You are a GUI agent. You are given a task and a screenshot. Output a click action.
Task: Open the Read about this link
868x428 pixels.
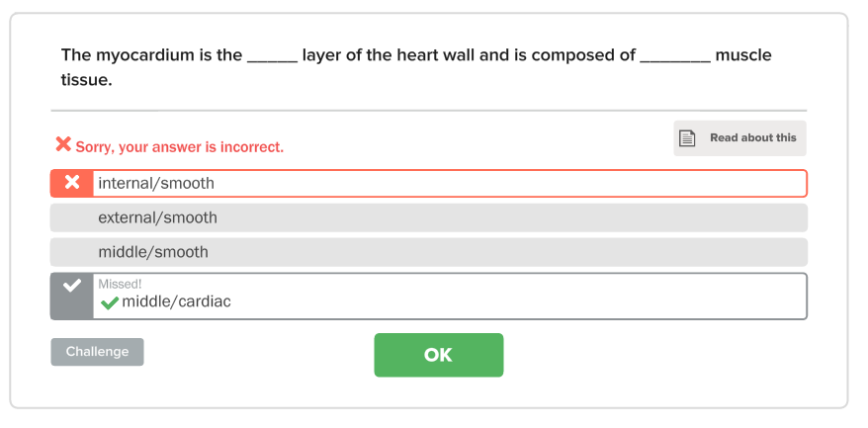coord(739,138)
